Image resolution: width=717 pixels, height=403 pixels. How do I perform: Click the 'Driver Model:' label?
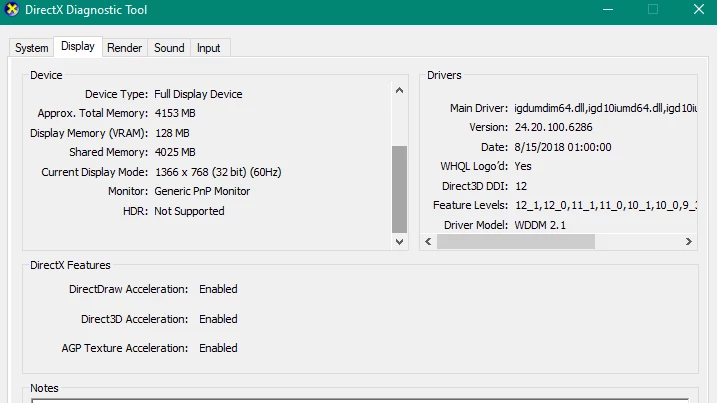(476, 225)
